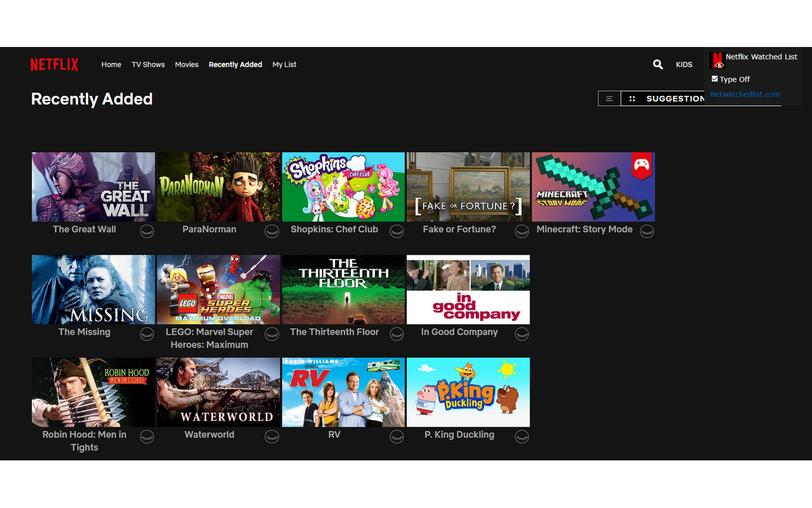This screenshot has width=812, height=508.
Task: Click the Netflix Watched List extension icon
Action: click(x=717, y=60)
